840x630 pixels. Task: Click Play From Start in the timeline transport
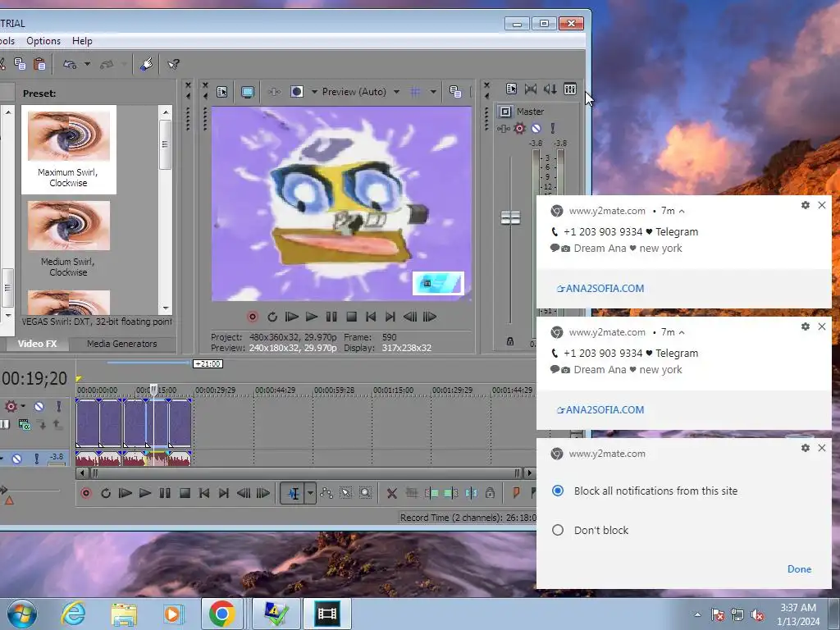click(125, 493)
